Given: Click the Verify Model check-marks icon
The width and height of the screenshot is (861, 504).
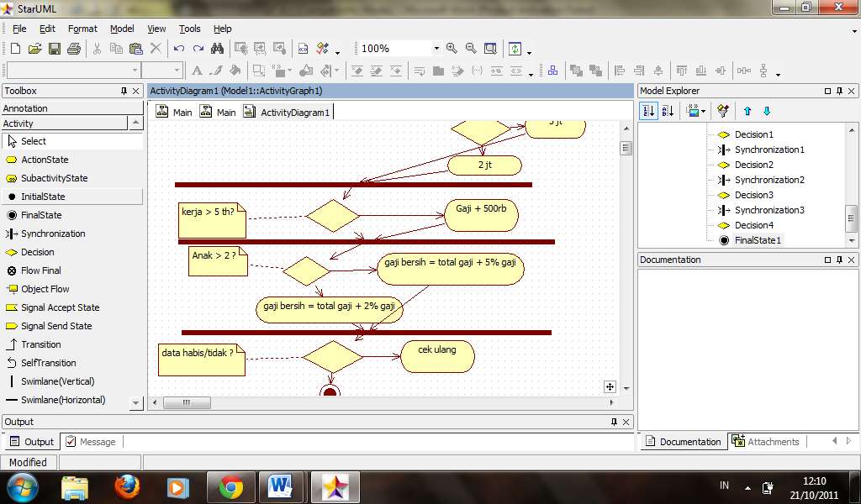Looking at the screenshot, I should tap(322, 49).
